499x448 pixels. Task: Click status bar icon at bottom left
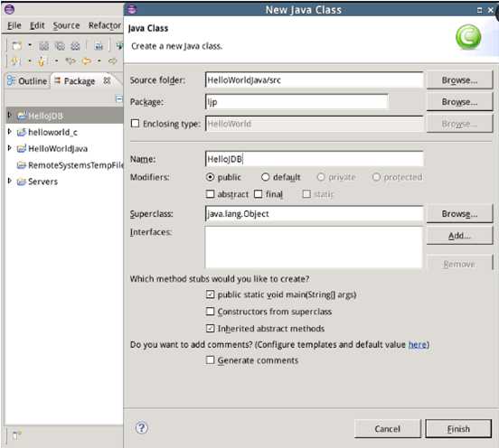point(16,434)
